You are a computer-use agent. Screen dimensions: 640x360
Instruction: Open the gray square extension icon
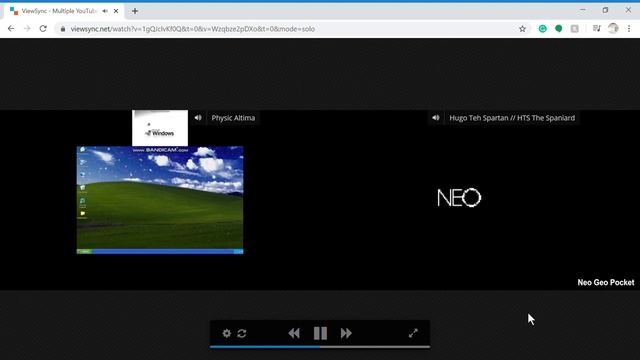[574, 29]
